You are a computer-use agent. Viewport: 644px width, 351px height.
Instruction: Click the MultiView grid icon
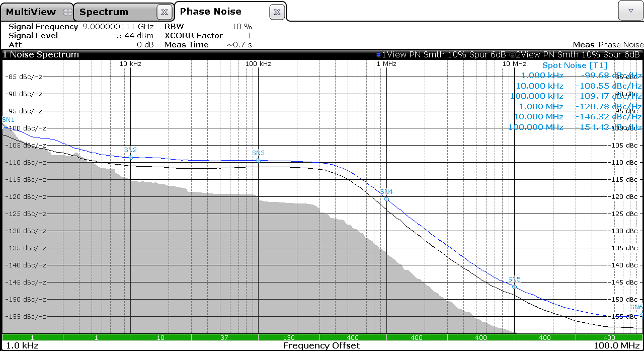click(x=67, y=12)
